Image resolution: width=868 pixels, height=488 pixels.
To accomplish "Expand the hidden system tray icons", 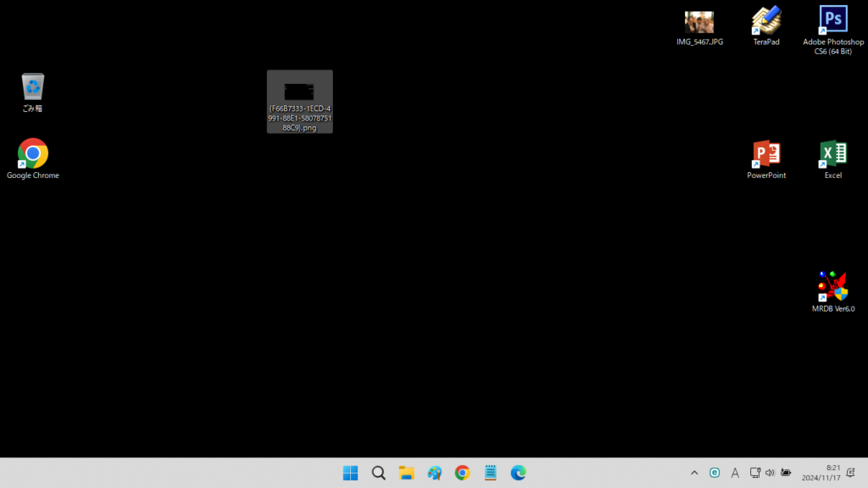I will click(x=694, y=473).
